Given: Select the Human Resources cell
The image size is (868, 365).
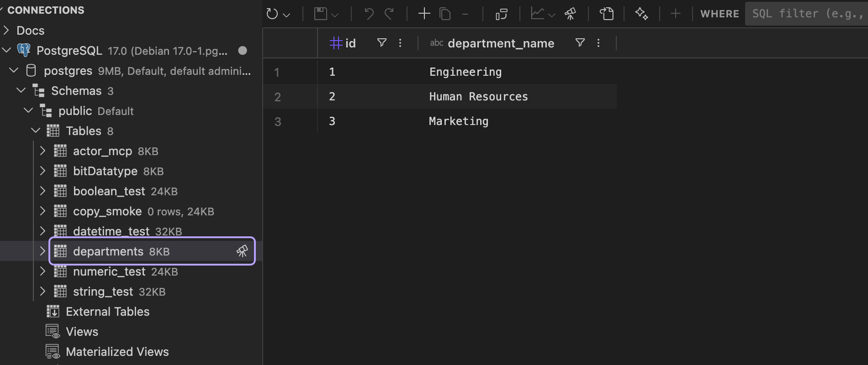Looking at the screenshot, I should (x=478, y=96).
